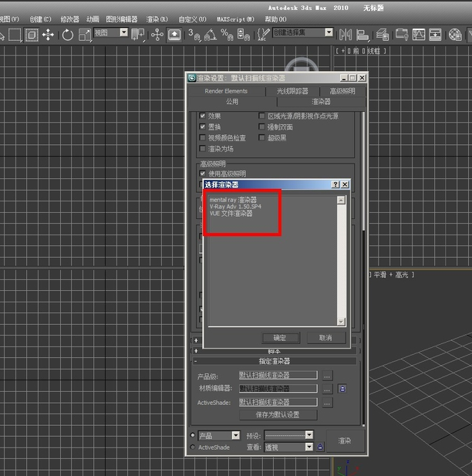Open the MAXScript(M) menu
Image resolution: width=472 pixels, height=476 pixels.
click(235, 19)
